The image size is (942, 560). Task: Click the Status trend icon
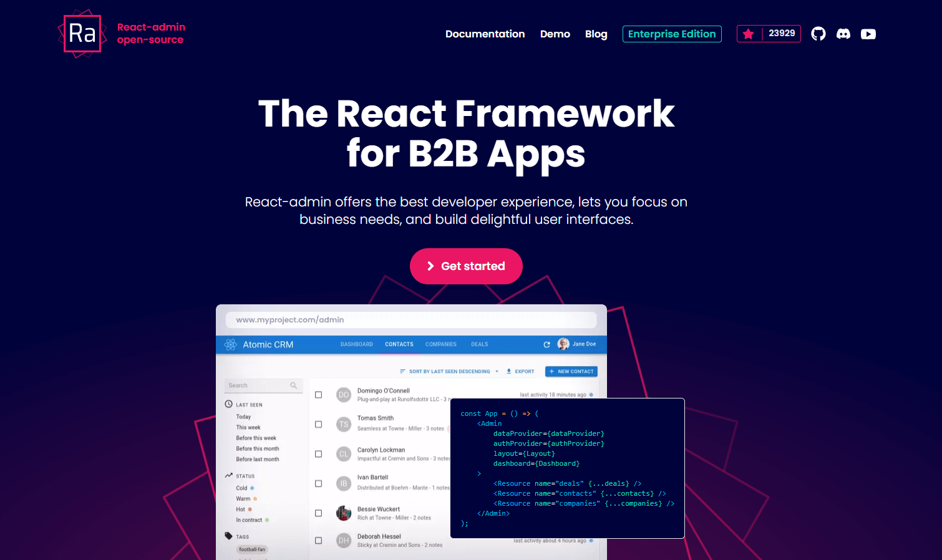pyautogui.click(x=229, y=475)
